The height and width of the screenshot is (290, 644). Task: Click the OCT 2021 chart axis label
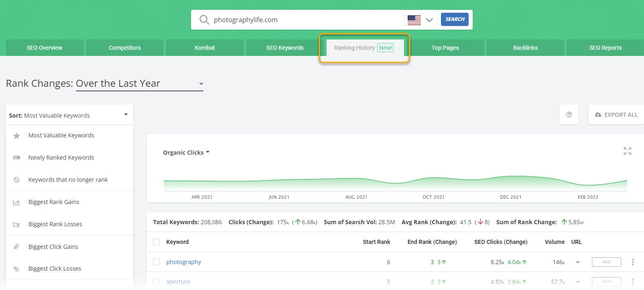[433, 197]
